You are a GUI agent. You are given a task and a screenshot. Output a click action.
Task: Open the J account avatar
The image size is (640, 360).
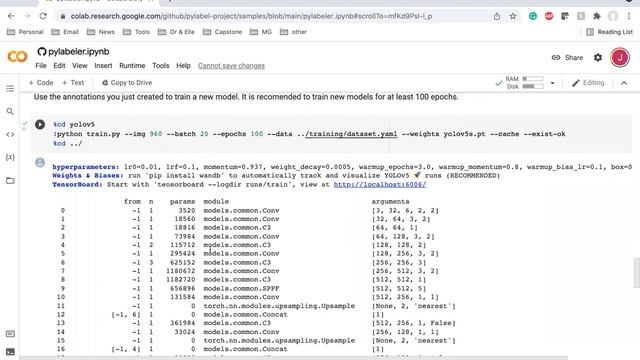click(x=620, y=58)
